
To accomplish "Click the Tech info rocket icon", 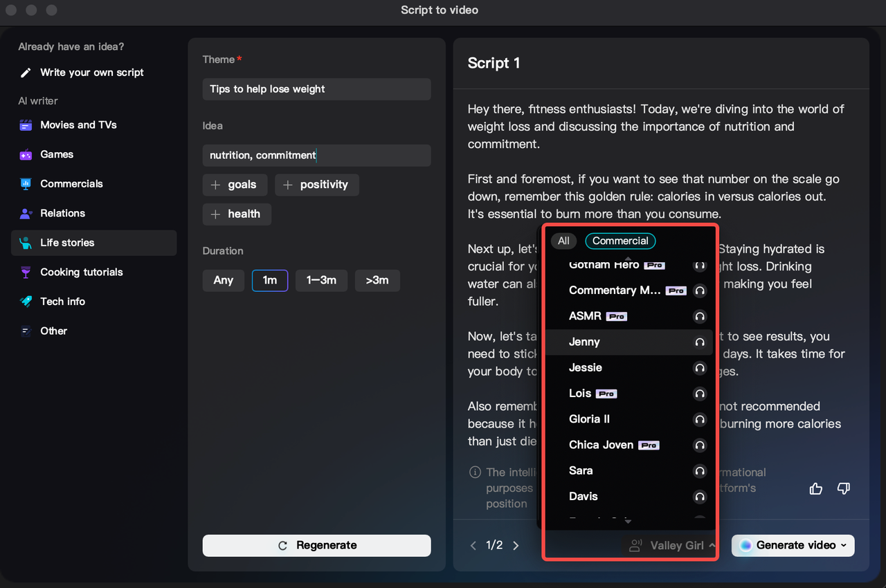I will pos(24,302).
